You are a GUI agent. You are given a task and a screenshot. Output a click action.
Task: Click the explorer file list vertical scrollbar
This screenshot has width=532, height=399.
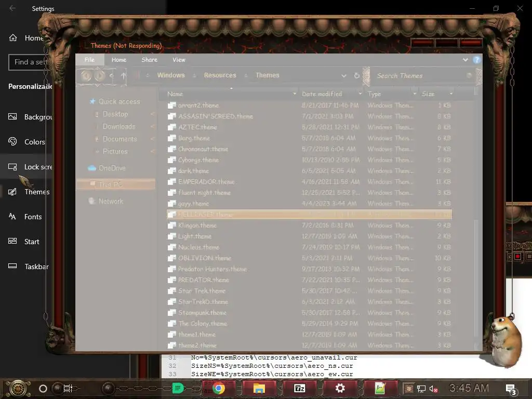coord(476,278)
